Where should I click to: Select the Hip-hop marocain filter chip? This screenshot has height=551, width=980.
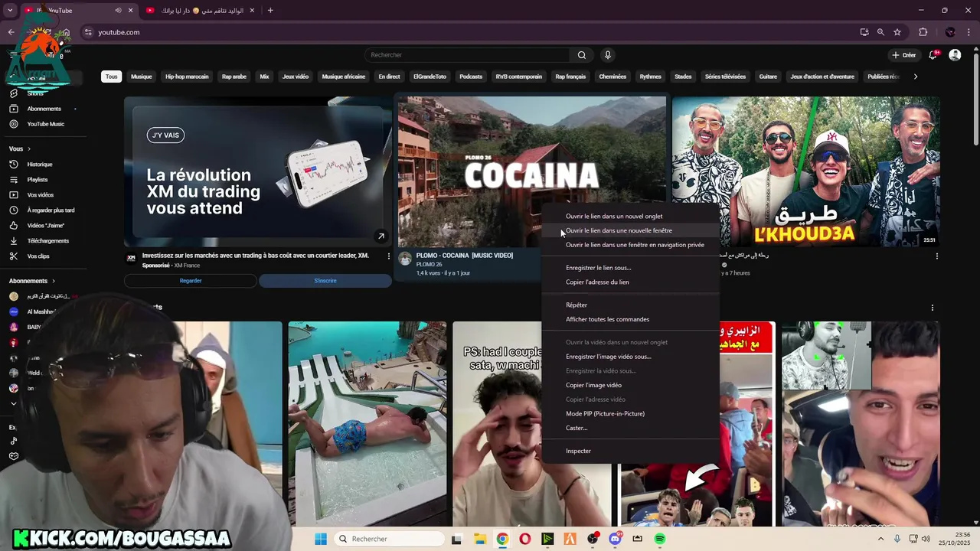187,77
